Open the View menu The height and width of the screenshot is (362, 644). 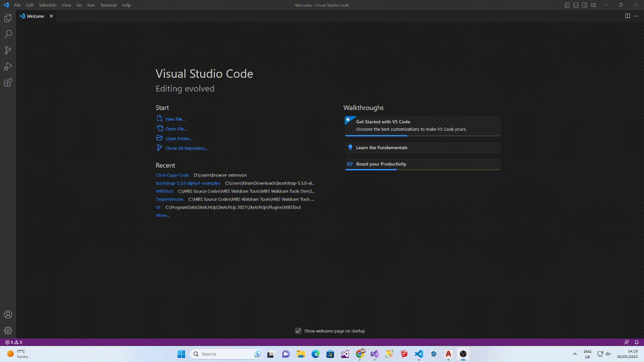coord(66,5)
